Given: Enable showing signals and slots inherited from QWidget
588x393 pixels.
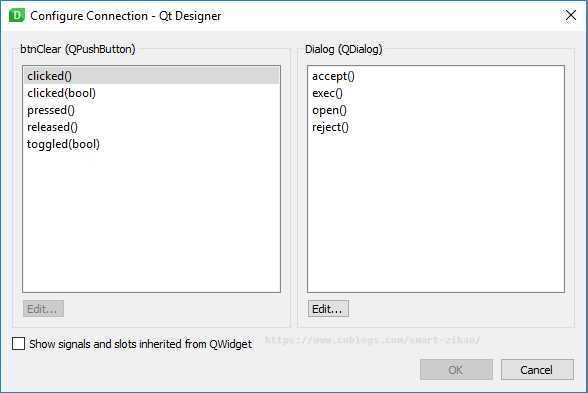Looking at the screenshot, I should tap(18, 344).
